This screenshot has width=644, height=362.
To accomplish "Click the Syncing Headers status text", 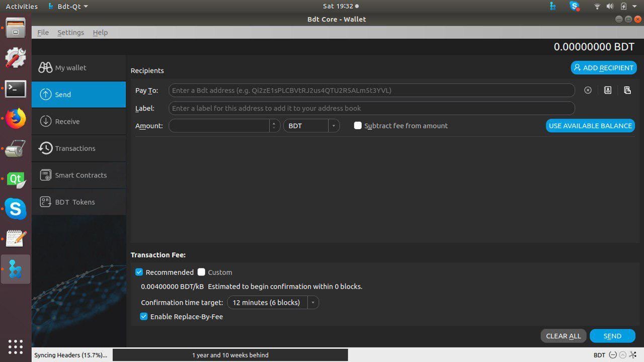I will click(x=70, y=355).
